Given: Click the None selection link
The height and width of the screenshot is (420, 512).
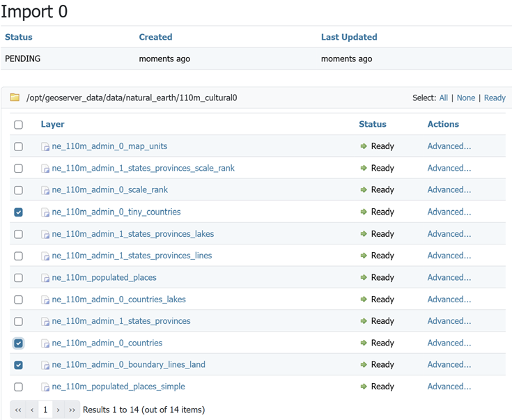Looking at the screenshot, I should coord(465,98).
